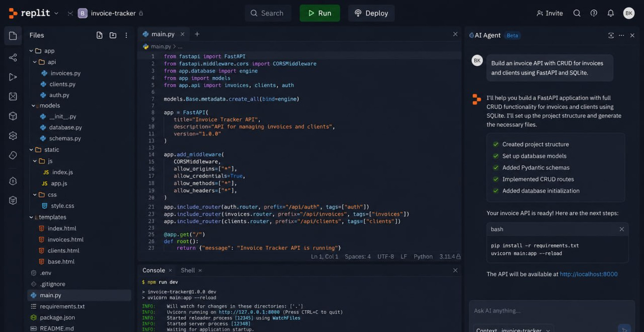Open the run/debugger sidebar icon

tap(13, 77)
